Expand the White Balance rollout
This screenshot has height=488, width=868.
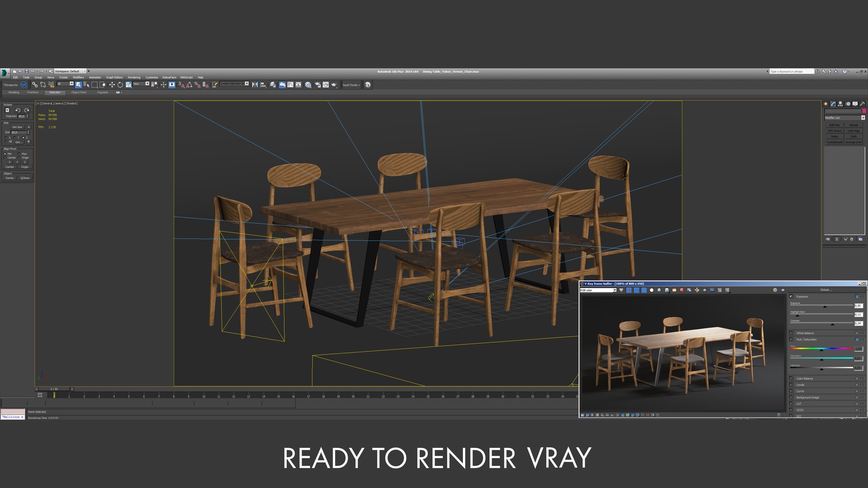857,333
